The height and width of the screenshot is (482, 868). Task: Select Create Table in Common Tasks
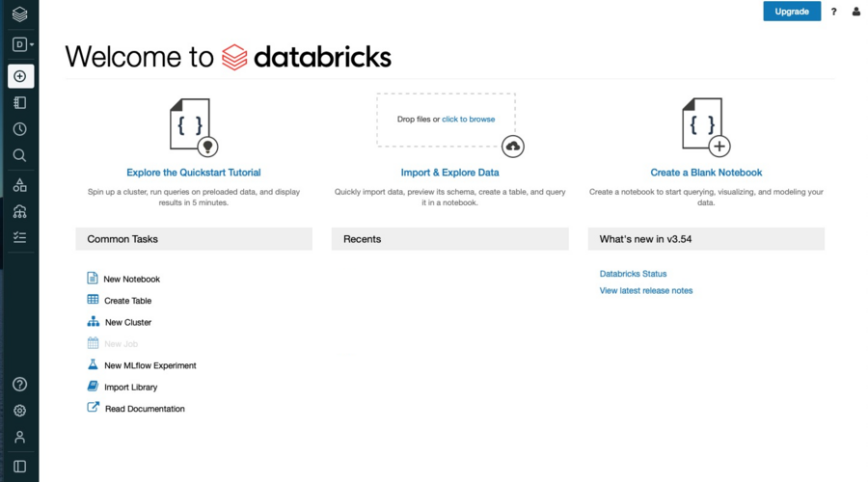128,301
